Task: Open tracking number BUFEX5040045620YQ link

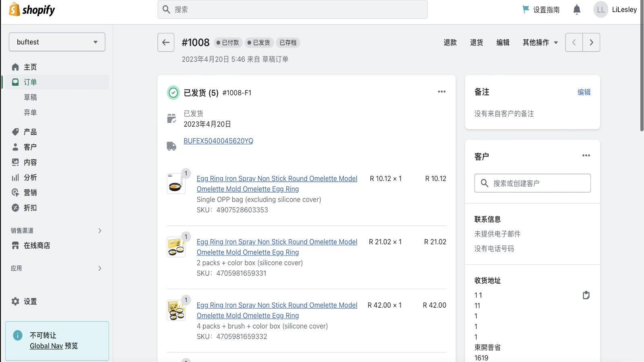Action: click(218, 141)
